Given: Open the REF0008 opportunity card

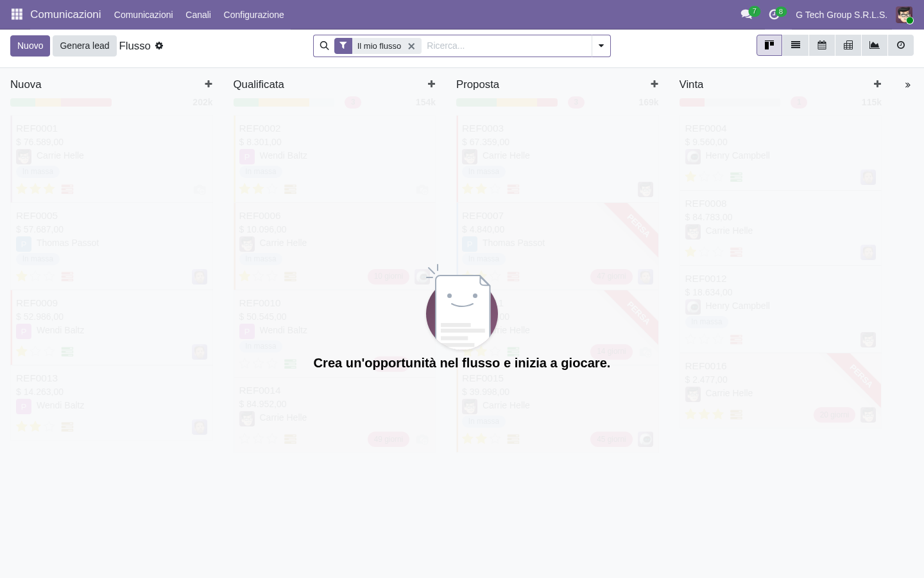Looking at the screenshot, I should point(780,228).
